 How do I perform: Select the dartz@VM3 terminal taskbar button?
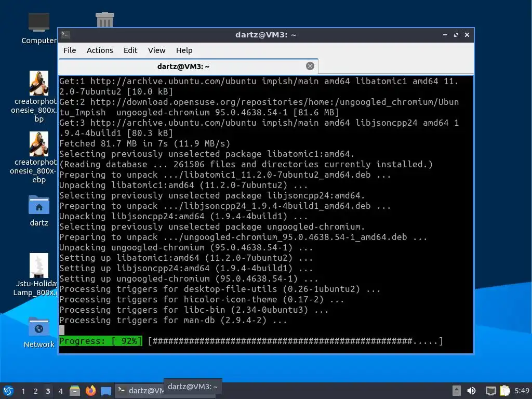pos(140,391)
